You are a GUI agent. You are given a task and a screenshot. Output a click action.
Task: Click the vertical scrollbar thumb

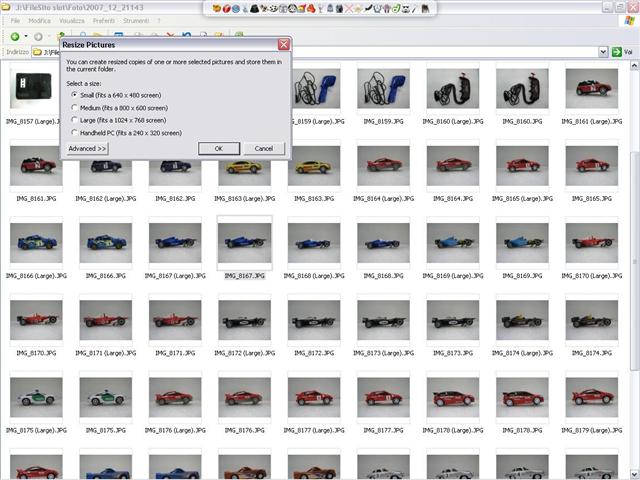[x=634, y=261]
